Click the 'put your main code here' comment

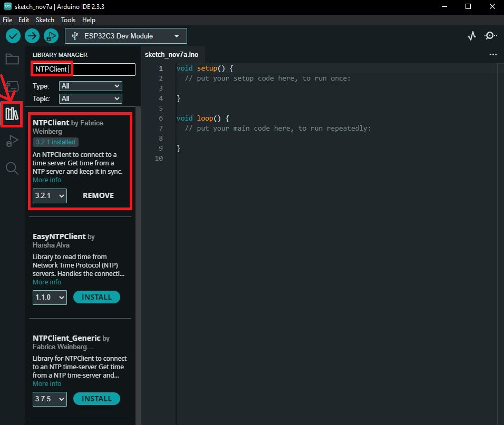point(278,129)
